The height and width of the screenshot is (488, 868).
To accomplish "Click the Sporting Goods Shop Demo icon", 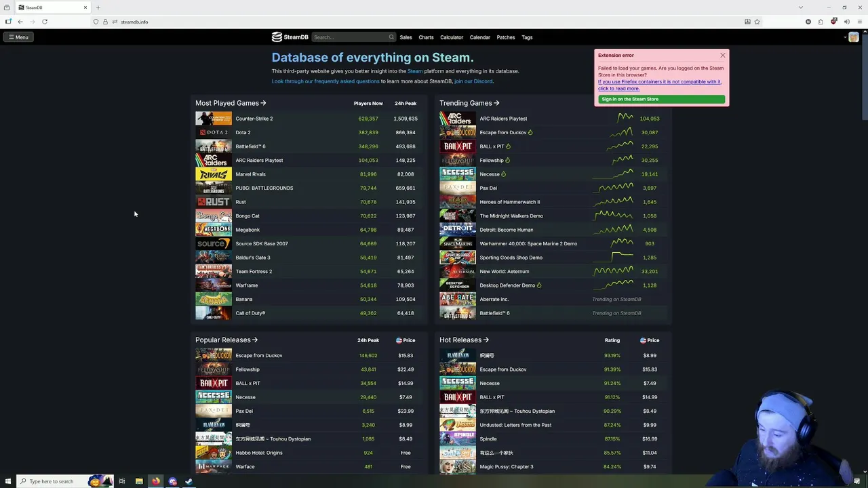I will click(458, 258).
